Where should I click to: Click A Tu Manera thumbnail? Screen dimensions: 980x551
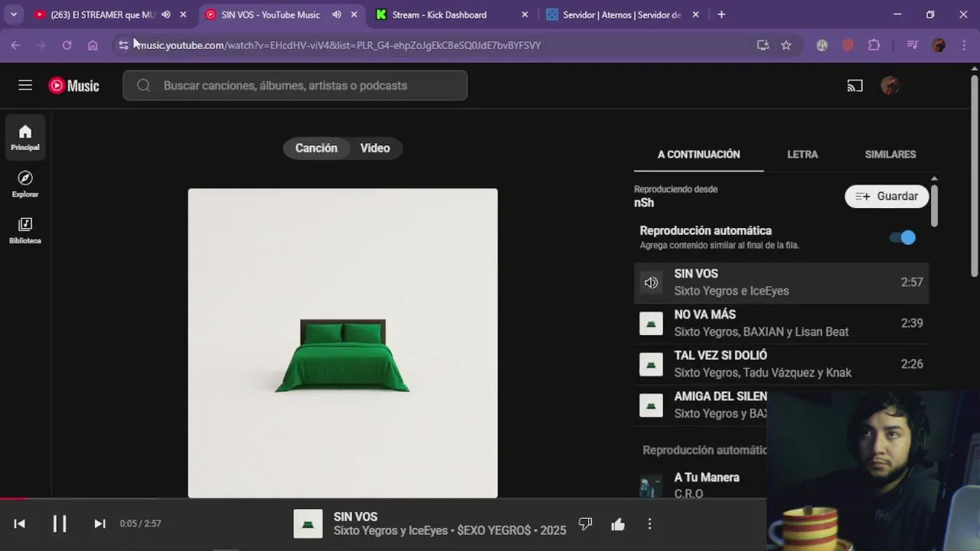(x=651, y=485)
